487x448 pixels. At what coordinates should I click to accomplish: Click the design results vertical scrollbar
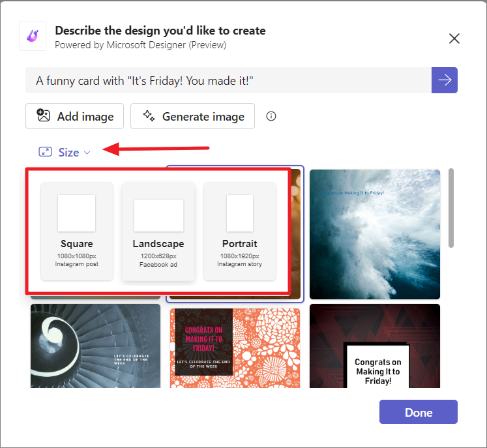[x=451, y=208]
